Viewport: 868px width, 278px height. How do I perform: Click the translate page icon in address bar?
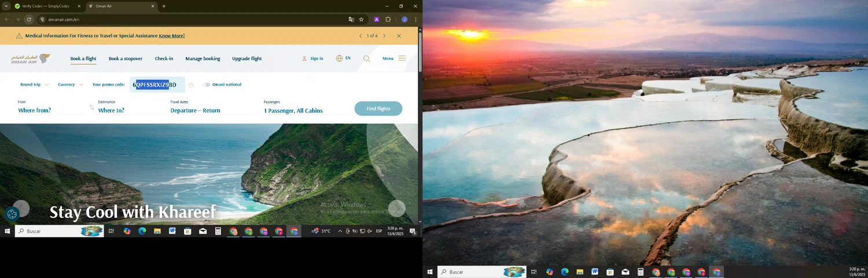coord(351,19)
